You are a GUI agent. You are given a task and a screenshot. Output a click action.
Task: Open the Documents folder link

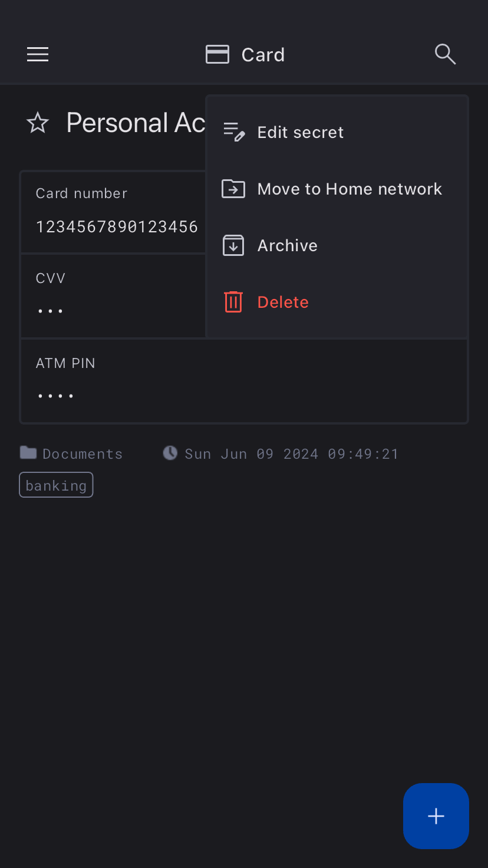pos(82,453)
